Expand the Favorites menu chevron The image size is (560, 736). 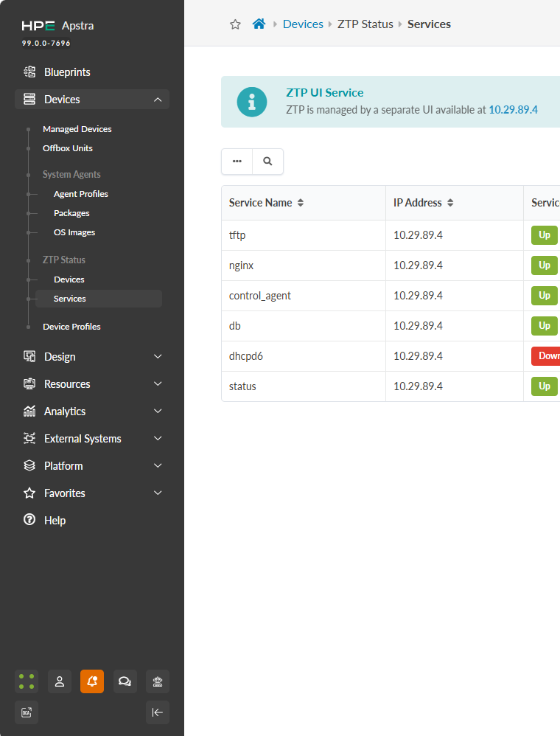point(158,493)
